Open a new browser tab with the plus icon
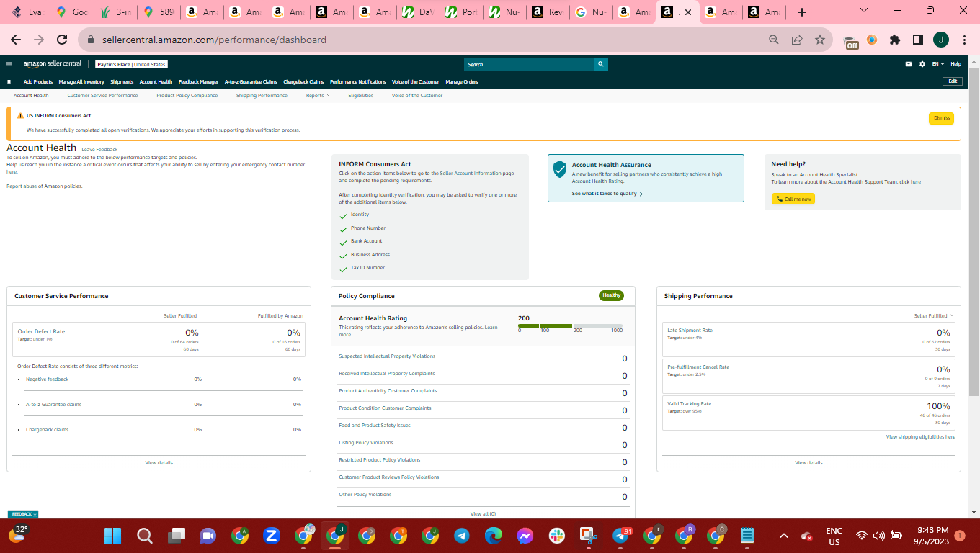The image size is (980, 553). 802,12
